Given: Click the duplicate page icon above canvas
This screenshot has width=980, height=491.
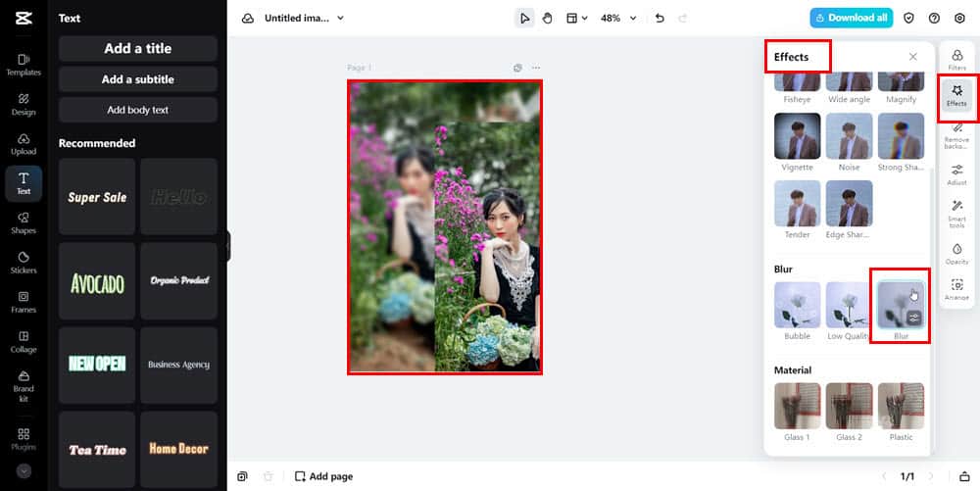Looking at the screenshot, I should click(517, 68).
